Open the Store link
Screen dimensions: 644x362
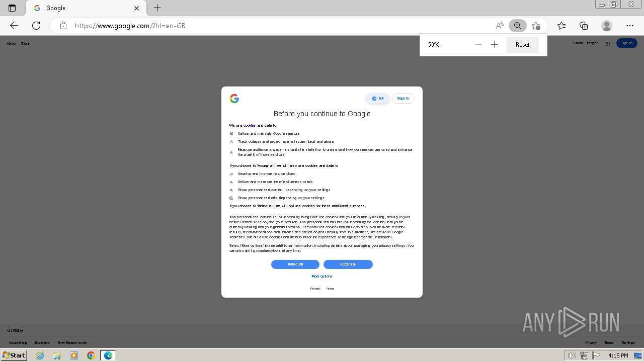point(25,43)
